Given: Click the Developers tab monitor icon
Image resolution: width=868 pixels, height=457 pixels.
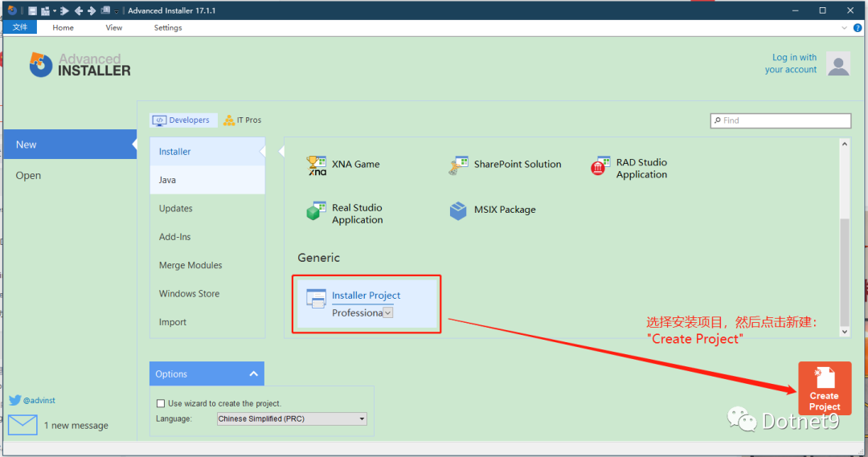Looking at the screenshot, I should pos(159,120).
